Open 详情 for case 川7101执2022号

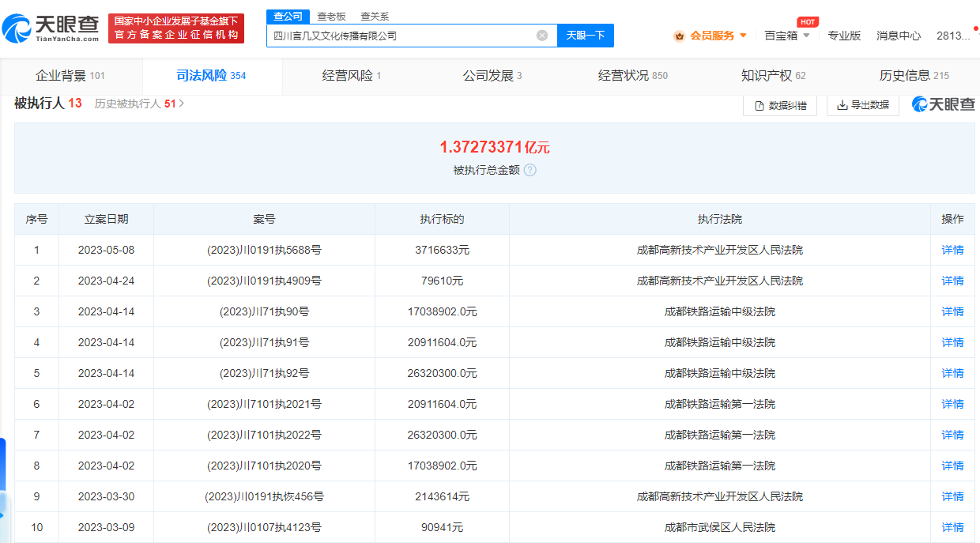[x=952, y=435]
